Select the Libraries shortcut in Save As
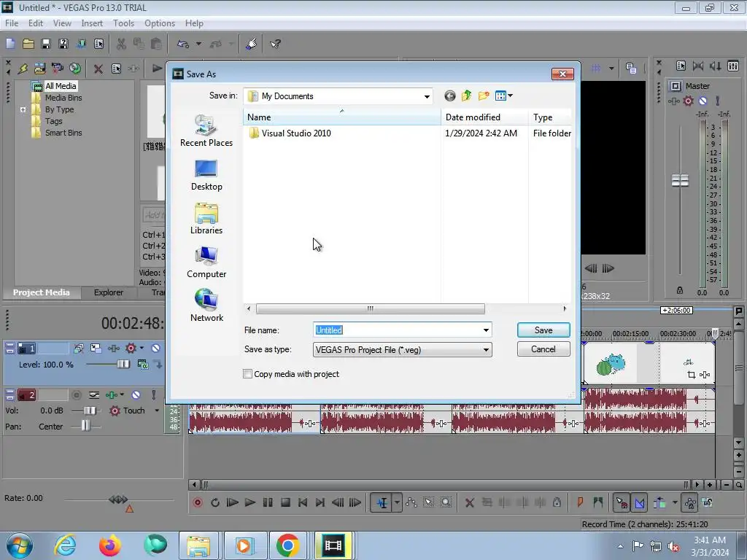The image size is (747, 560). 206,219
